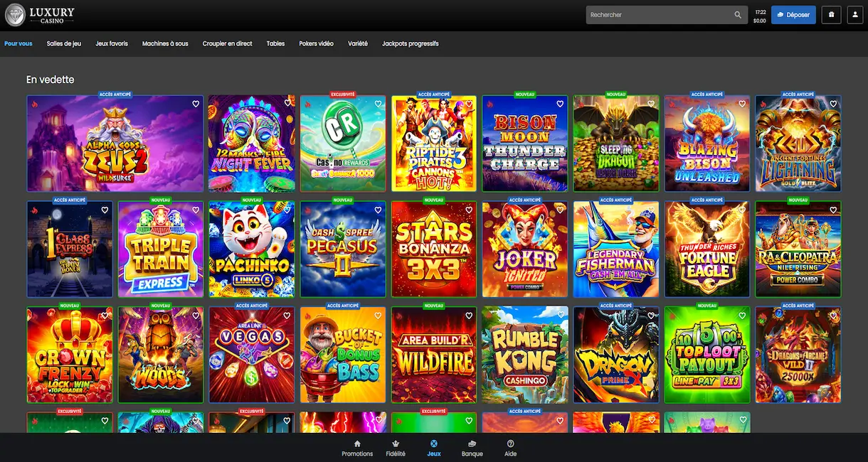
Task: Open Promotions in the bottom bar
Action: 357,448
